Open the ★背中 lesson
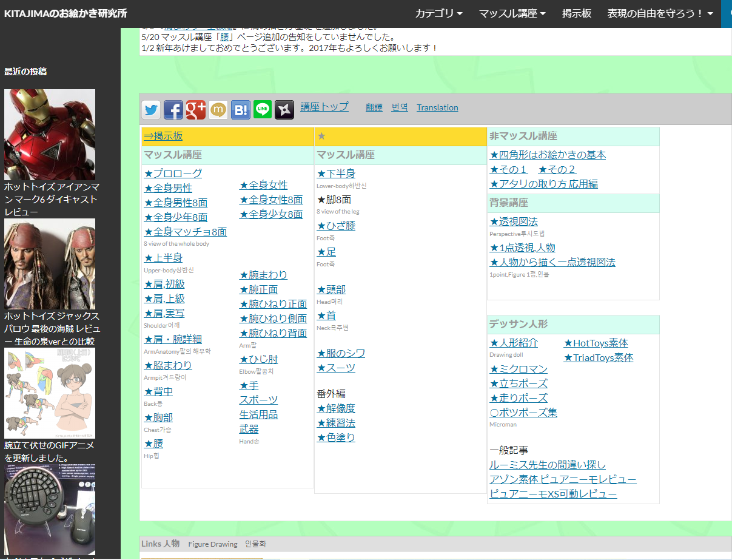The height and width of the screenshot is (560, 732). (158, 391)
